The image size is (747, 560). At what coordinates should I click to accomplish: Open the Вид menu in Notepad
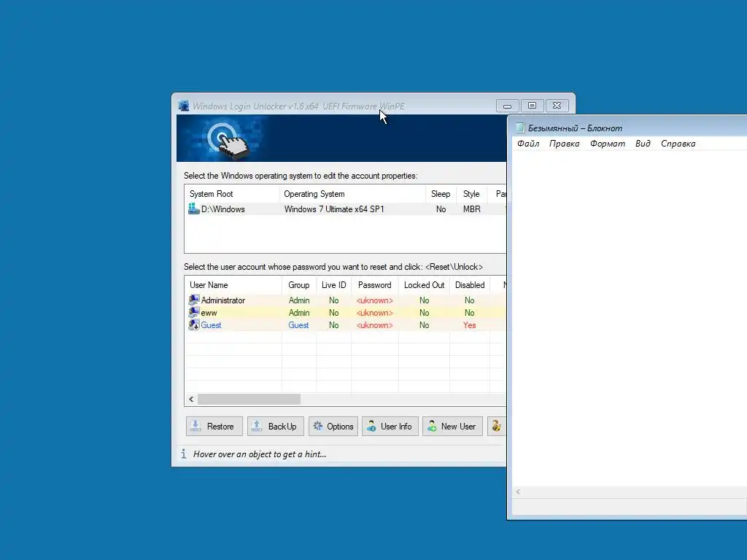(643, 144)
